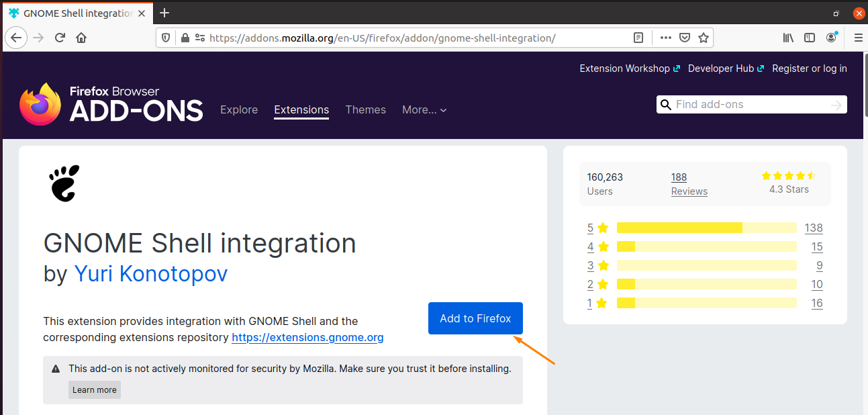Viewport: 868px width, 415px height.
Task: Click the one-star rating progress bar
Action: [707, 303]
